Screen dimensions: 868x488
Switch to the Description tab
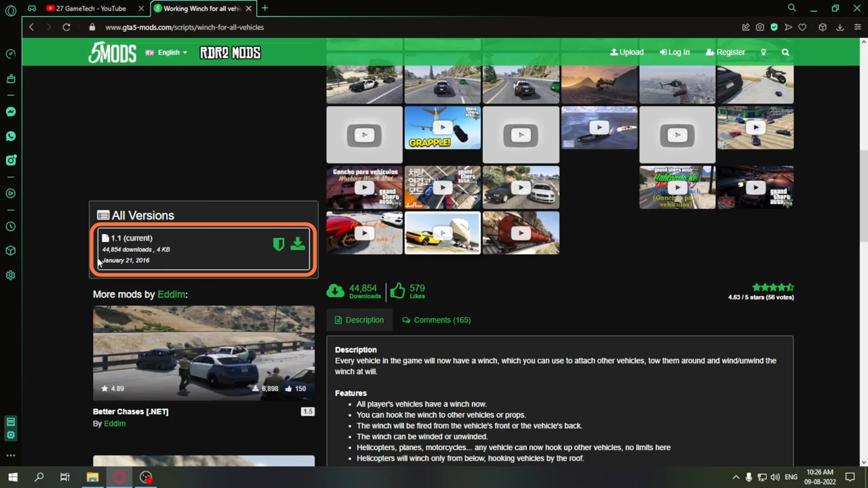[x=359, y=320]
